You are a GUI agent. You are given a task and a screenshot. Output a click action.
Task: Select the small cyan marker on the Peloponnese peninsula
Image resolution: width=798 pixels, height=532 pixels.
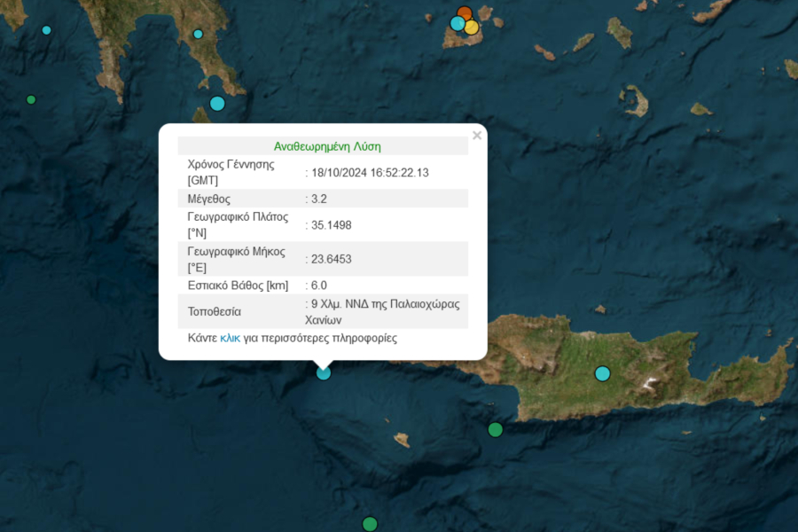click(x=198, y=34)
